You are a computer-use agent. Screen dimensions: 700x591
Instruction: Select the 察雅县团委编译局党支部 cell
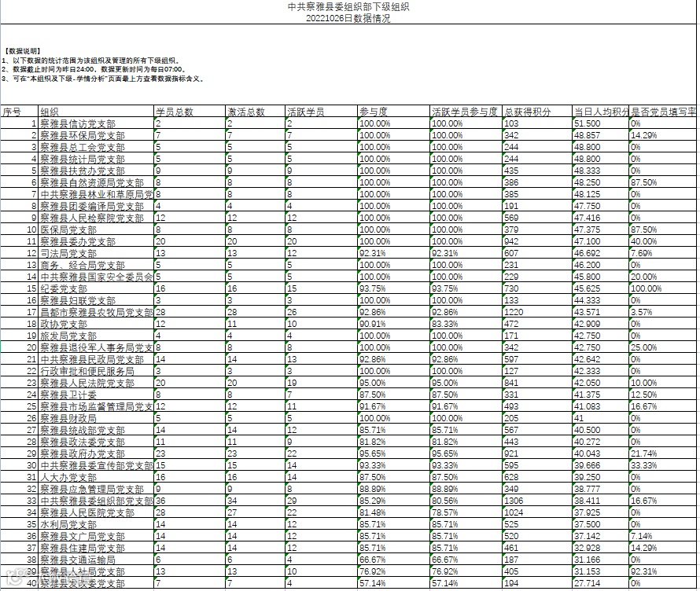pyautogui.click(x=95, y=206)
